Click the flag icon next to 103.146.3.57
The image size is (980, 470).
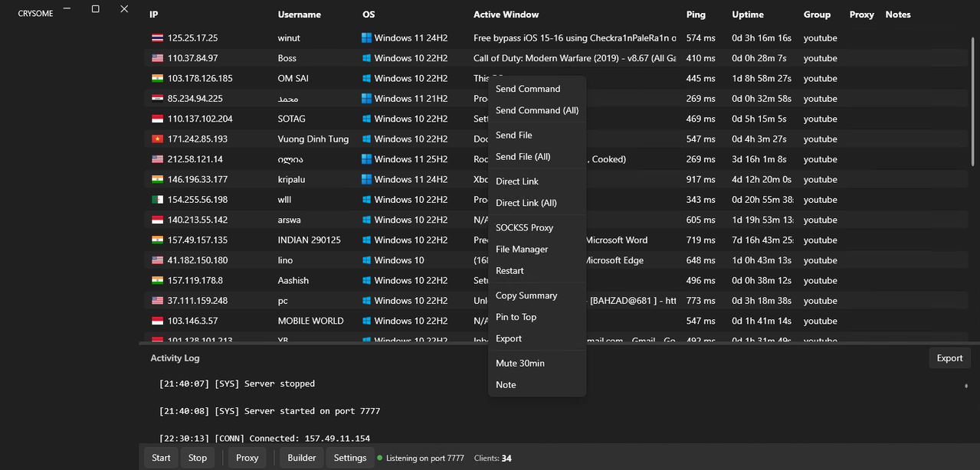coord(157,321)
